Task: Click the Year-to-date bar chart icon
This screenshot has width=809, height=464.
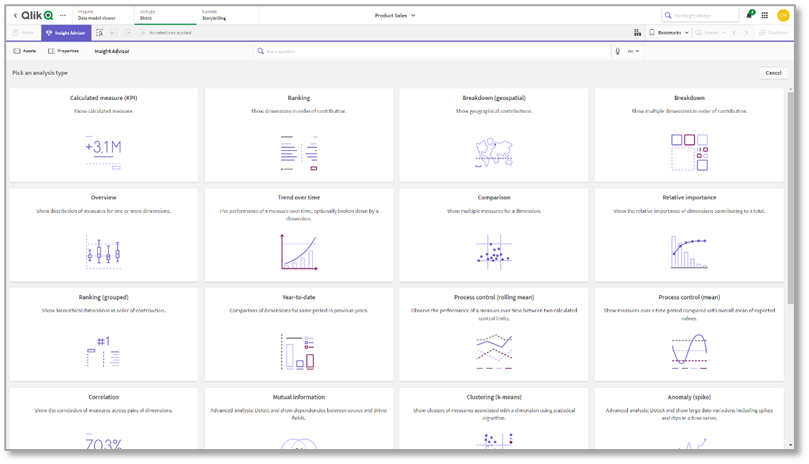Action: click(x=298, y=352)
